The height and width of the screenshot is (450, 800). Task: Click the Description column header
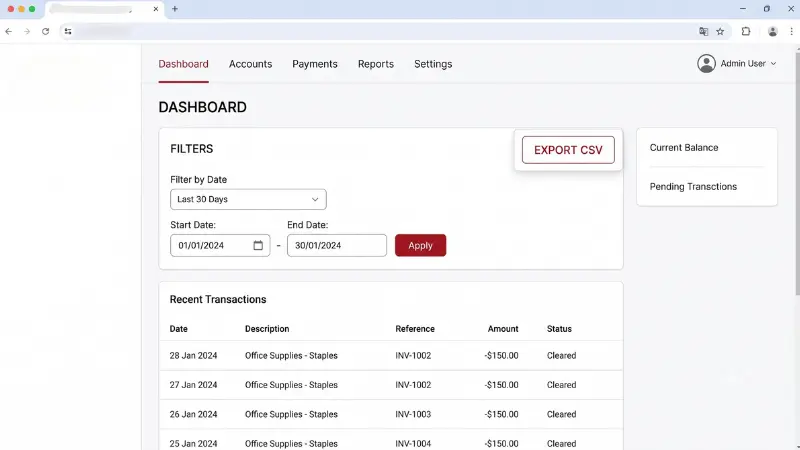pos(267,329)
